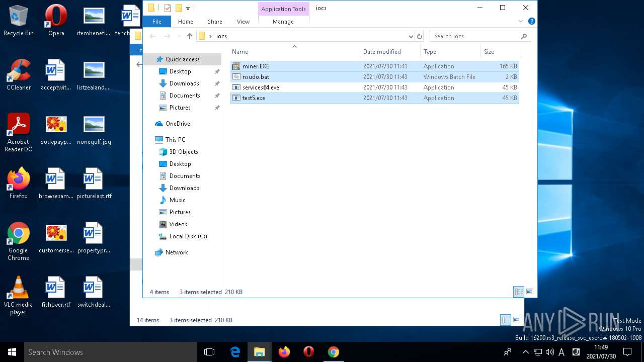The width and height of the screenshot is (644, 362).
Task: Open Firefox from the taskbar
Action: [284, 352]
